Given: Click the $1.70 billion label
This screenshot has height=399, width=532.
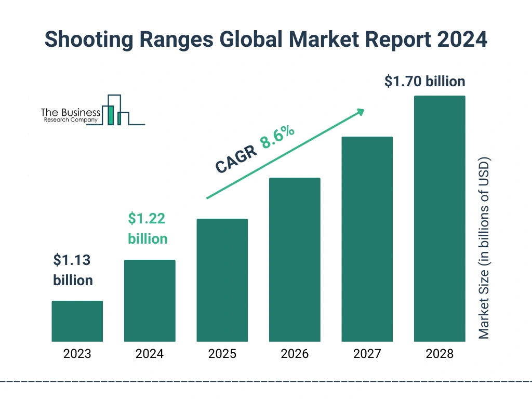Looking at the screenshot, I should point(425,82).
